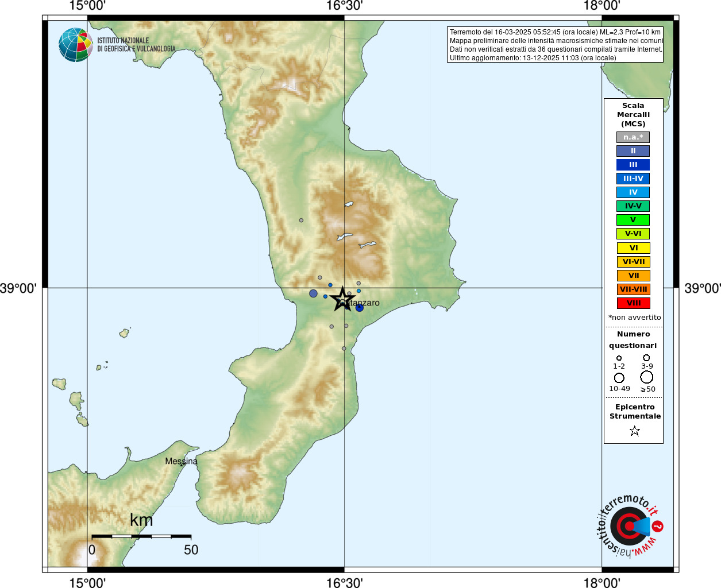Screen dimensions: 721x588
Task: Click the gray circle north on the coast
Action: [x=301, y=220]
